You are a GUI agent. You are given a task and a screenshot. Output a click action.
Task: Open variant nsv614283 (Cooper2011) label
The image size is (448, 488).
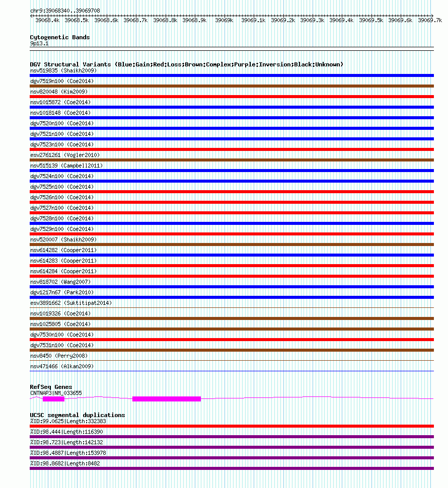point(63,261)
